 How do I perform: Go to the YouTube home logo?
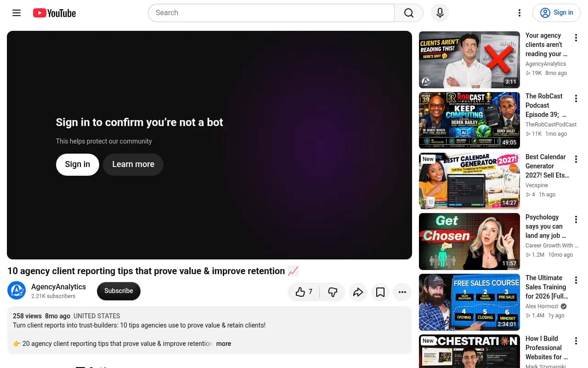pyautogui.click(x=54, y=13)
